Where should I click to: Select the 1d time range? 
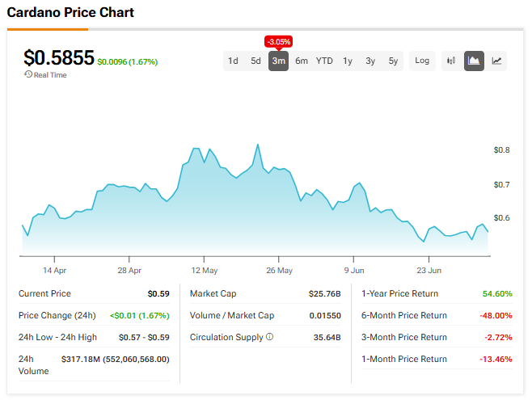233,61
